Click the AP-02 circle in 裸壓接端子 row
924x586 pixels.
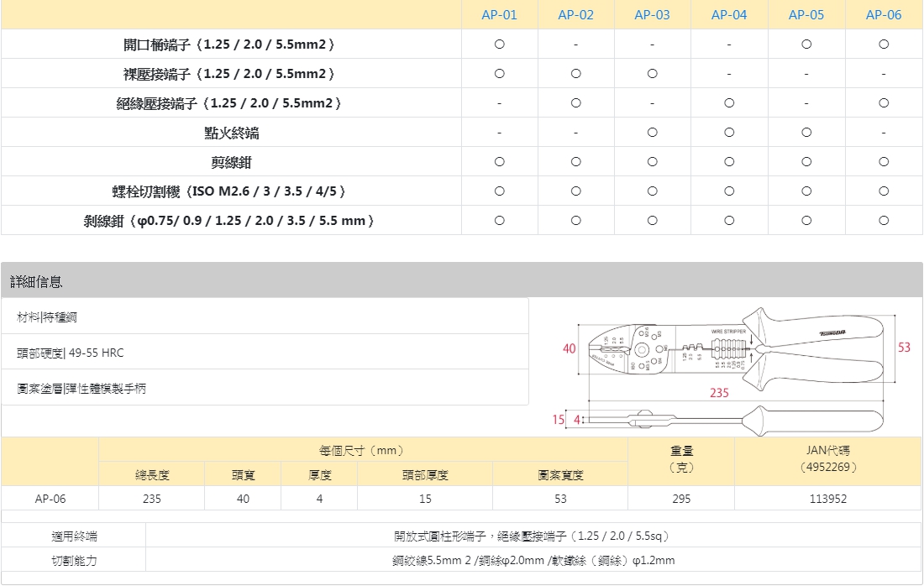click(x=575, y=74)
